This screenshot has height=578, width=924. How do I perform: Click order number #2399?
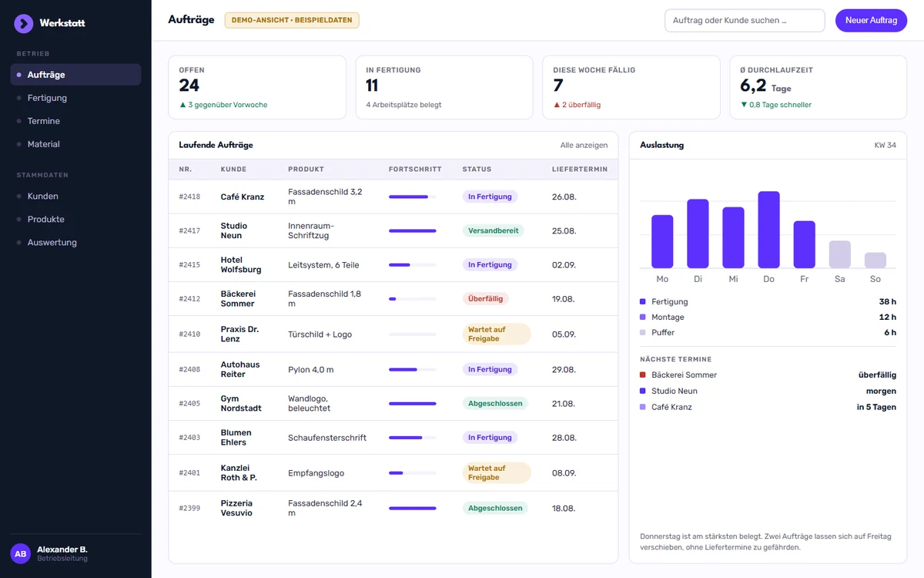pyautogui.click(x=189, y=508)
